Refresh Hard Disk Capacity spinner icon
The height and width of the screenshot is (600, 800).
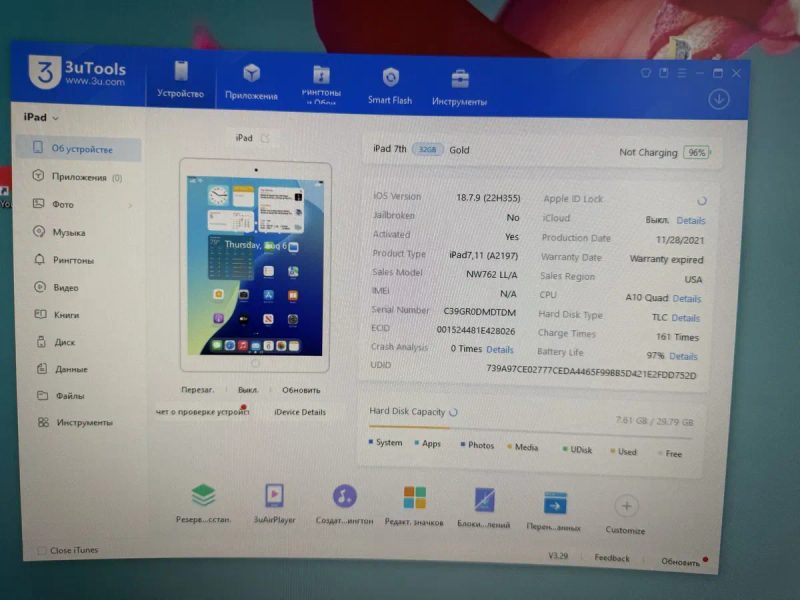pos(453,412)
